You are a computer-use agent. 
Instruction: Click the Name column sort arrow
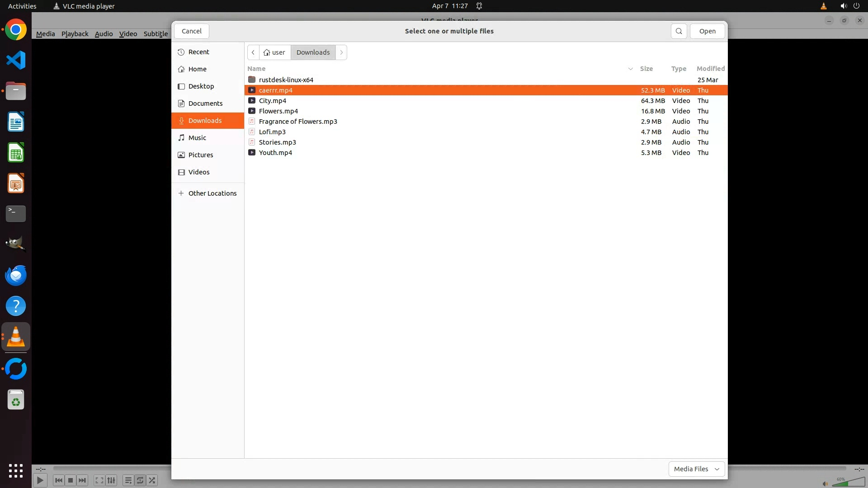[630, 69]
